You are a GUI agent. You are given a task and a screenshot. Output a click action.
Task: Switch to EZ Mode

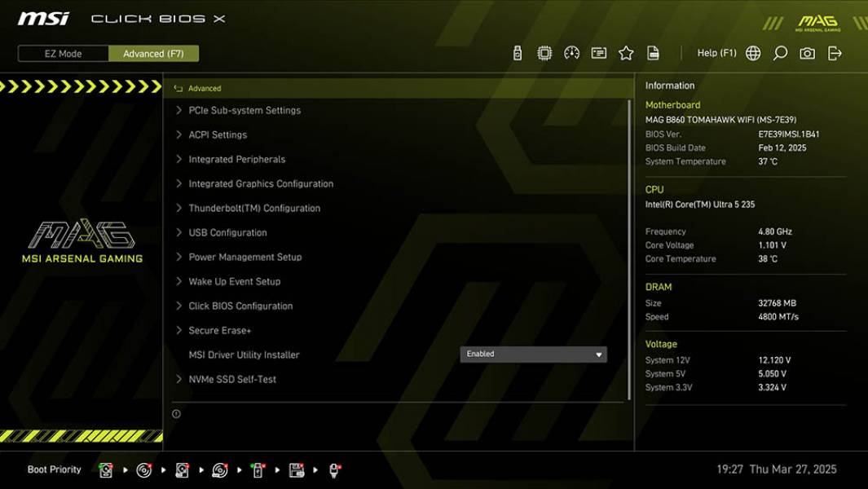(x=63, y=54)
